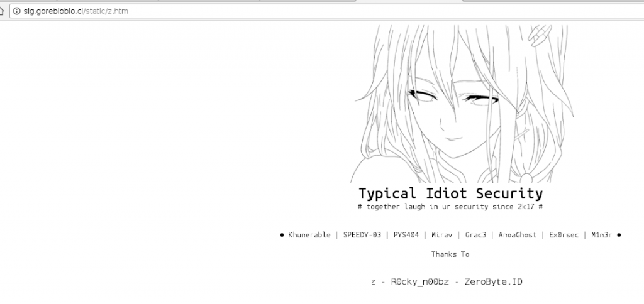Click the name M1n3r
644x304 pixels.
coord(601,235)
